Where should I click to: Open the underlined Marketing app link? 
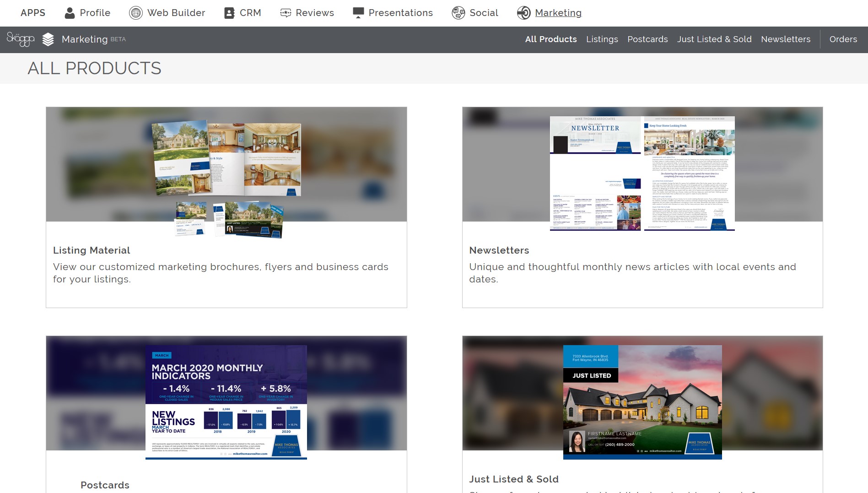[558, 13]
